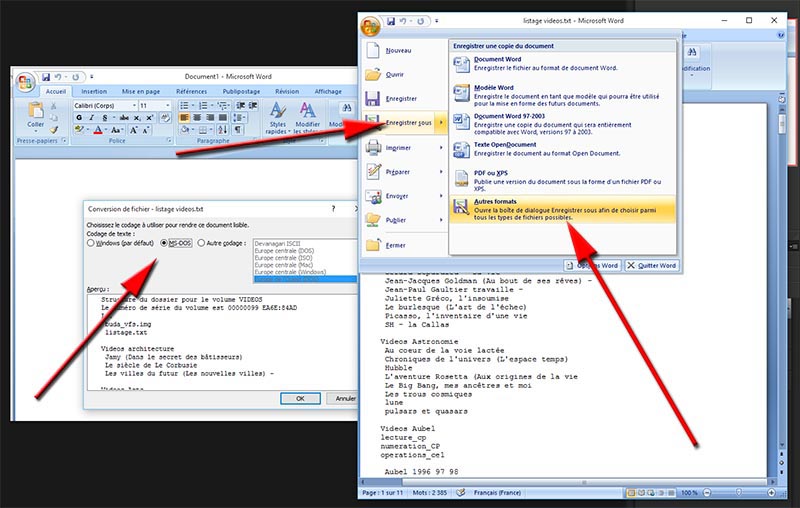Select the Windows (par défaut) radio button
Screen dimensions: 800x508
pyautogui.click(x=91, y=243)
